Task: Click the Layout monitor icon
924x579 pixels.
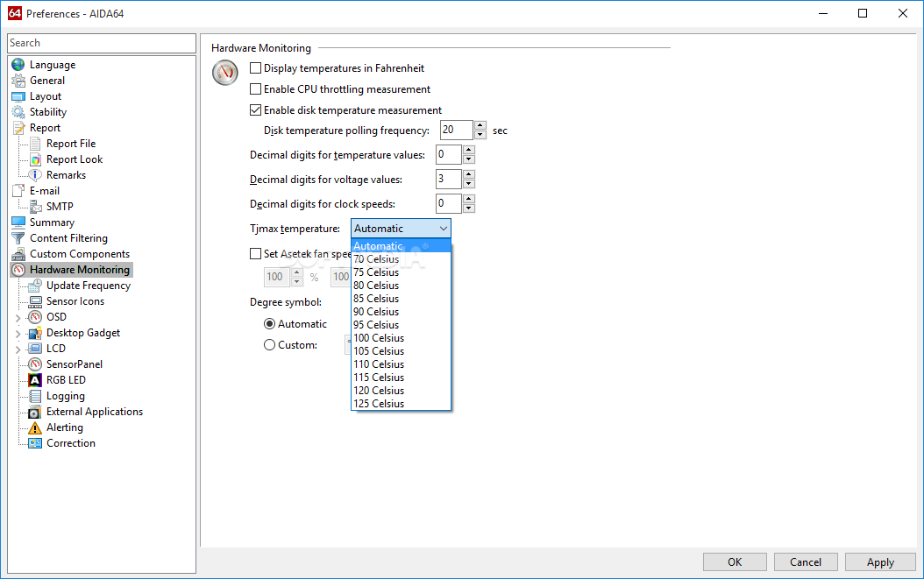Action: point(18,96)
